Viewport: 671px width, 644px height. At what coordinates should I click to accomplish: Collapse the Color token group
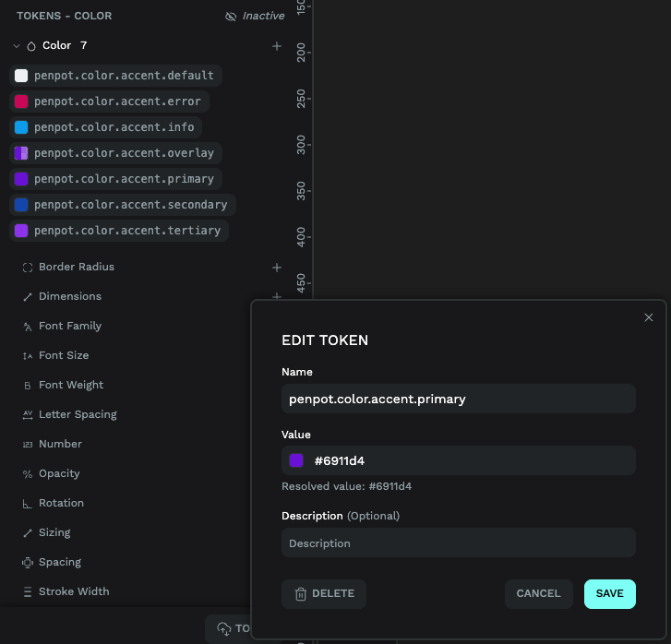coord(17,46)
